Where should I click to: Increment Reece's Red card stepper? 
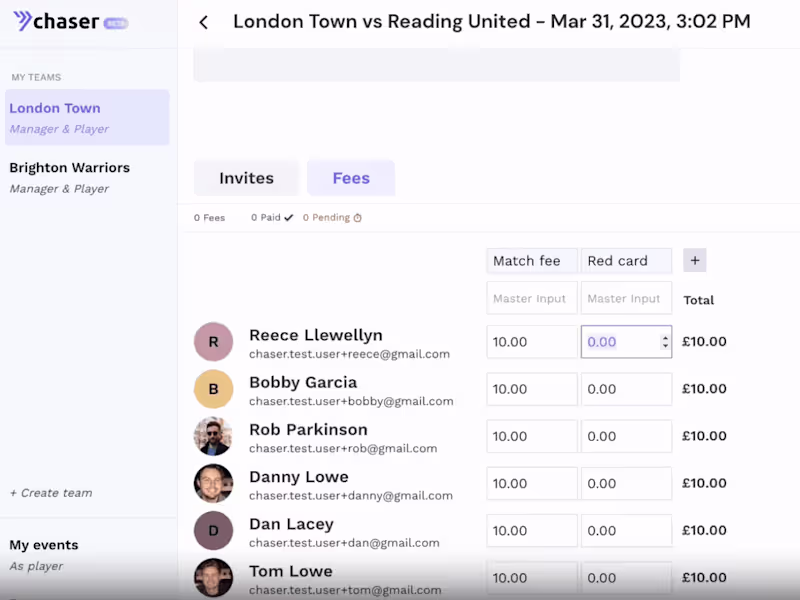[665, 338]
